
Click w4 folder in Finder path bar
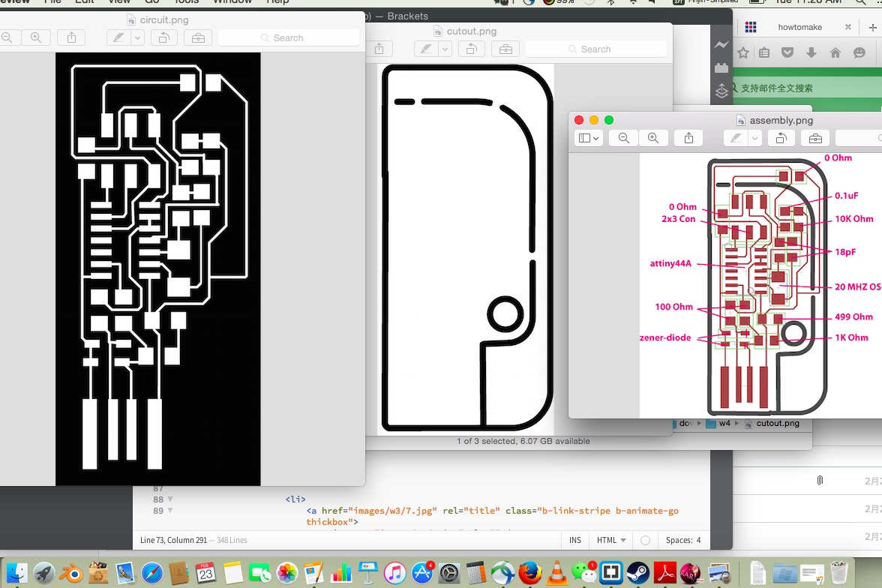(x=718, y=423)
